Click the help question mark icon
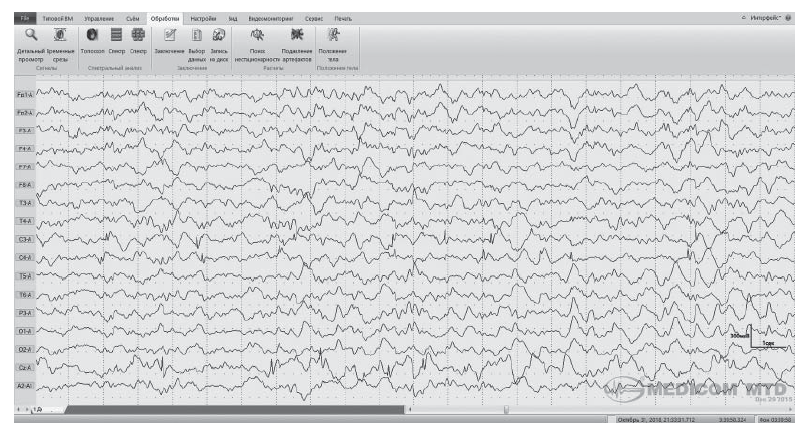This screenshot has width=810, height=433. (x=801, y=18)
